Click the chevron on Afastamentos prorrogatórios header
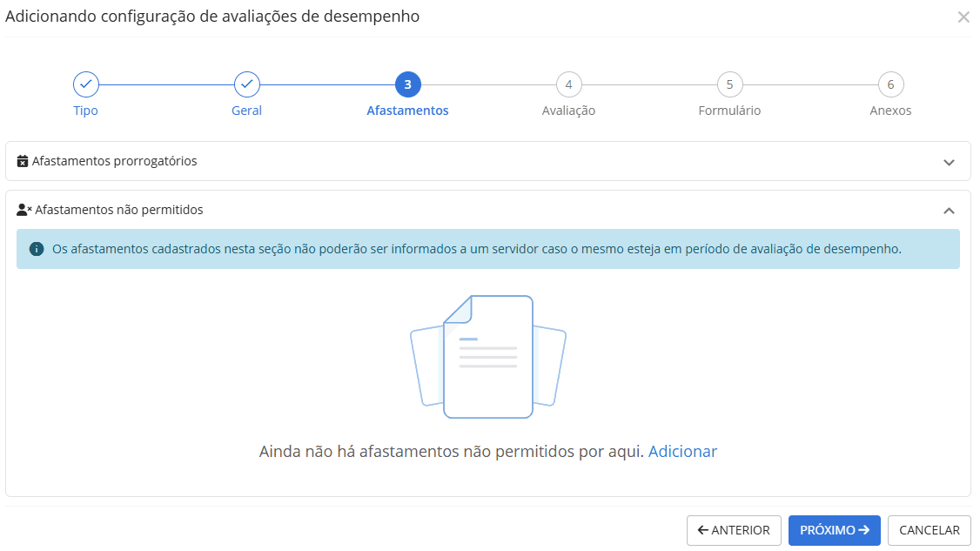980x551 pixels. [x=950, y=161]
